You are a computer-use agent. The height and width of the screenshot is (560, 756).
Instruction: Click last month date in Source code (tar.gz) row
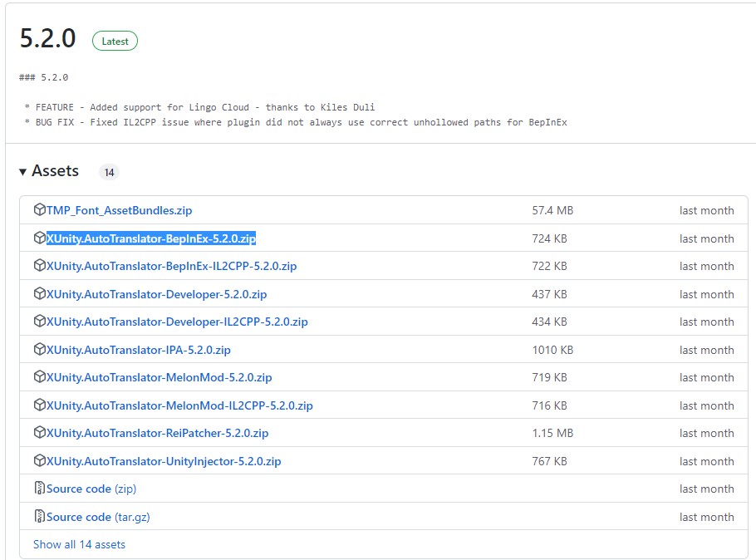[706, 517]
